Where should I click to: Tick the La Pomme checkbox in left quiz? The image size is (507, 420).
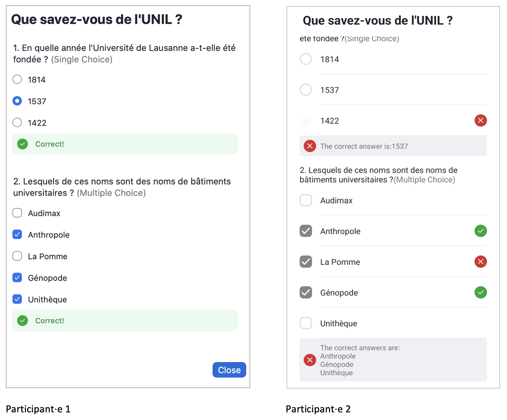(x=17, y=256)
